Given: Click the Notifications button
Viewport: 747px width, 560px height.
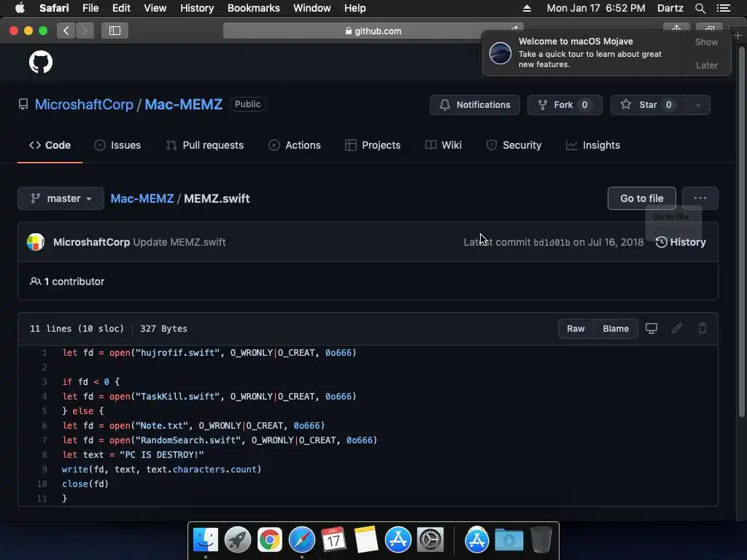Looking at the screenshot, I should coord(475,105).
